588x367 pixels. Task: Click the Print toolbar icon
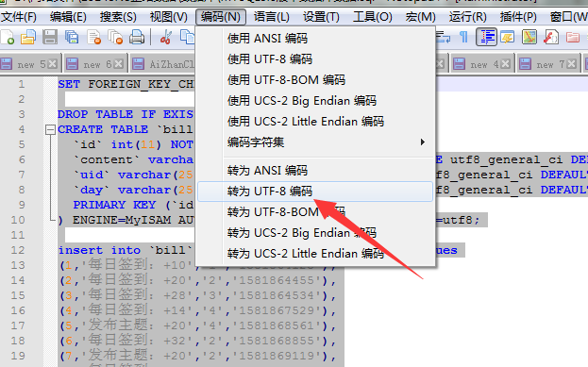coord(137,37)
